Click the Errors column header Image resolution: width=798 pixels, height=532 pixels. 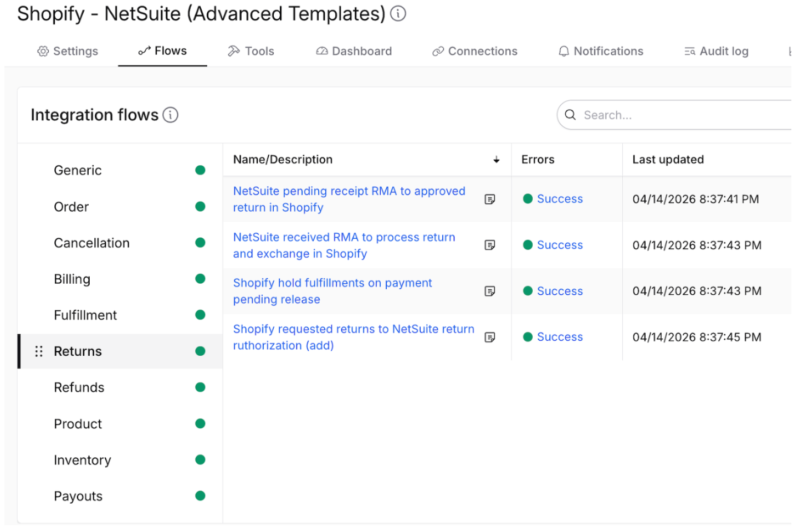[x=538, y=160]
